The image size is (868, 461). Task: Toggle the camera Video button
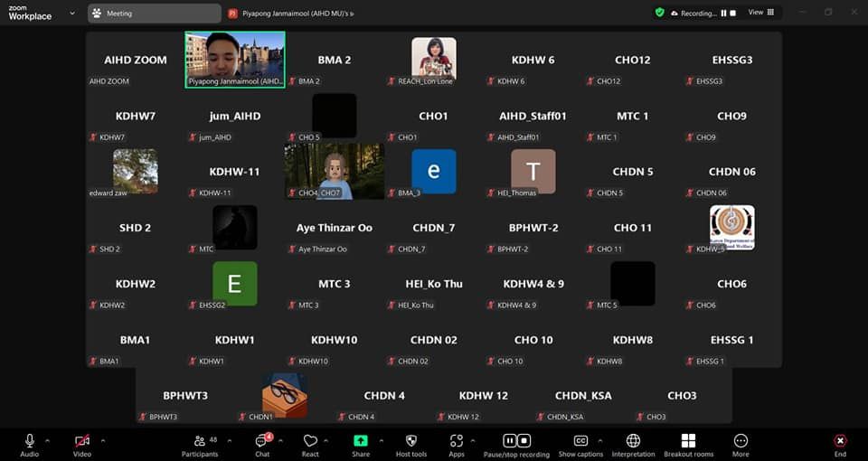82,442
